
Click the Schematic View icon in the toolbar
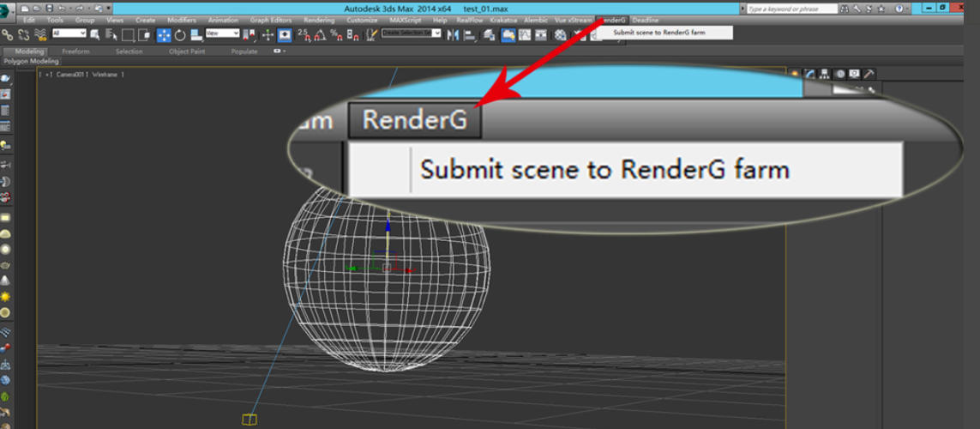(x=541, y=35)
